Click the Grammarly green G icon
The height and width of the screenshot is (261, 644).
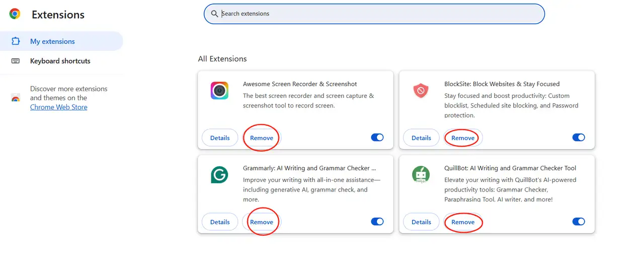point(219,175)
